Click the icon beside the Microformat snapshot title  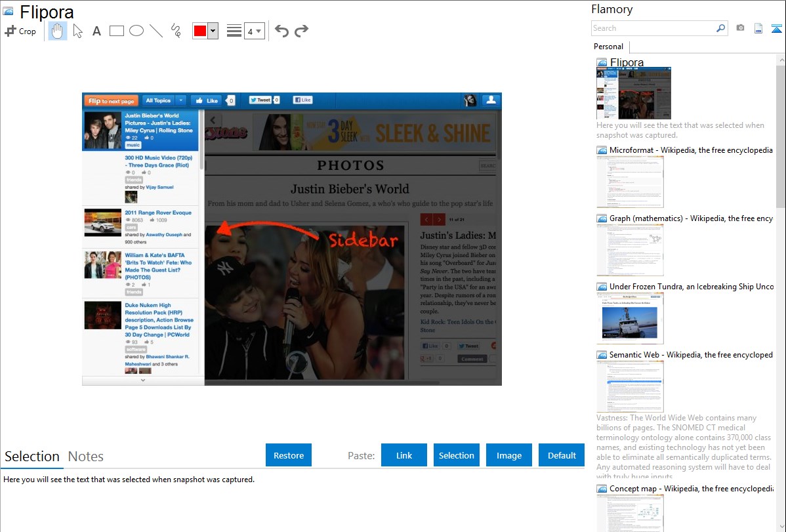[x=602, y=150]
